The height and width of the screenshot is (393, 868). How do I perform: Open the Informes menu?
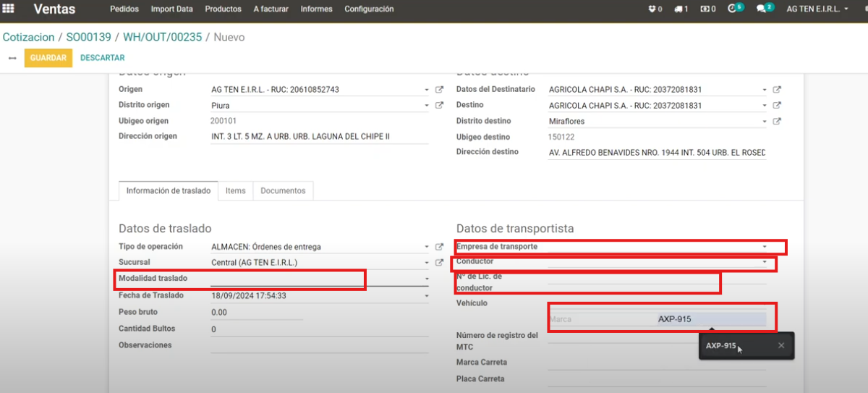click(x=317, y=9)
